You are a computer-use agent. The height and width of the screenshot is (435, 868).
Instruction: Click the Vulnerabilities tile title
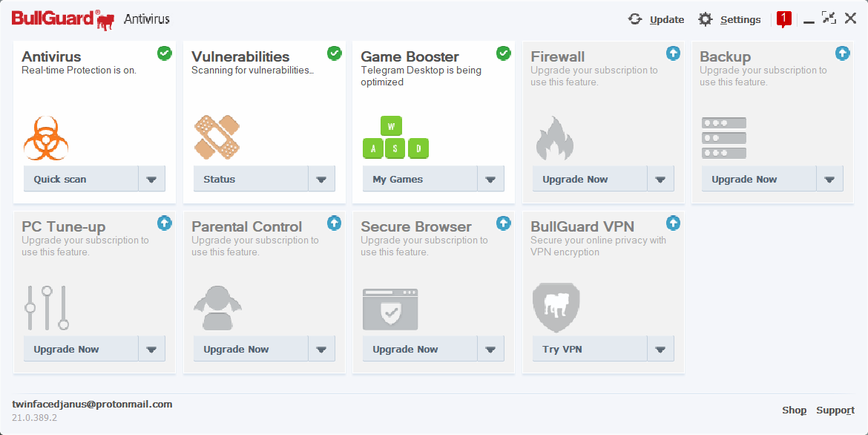(x=240, y=56)
